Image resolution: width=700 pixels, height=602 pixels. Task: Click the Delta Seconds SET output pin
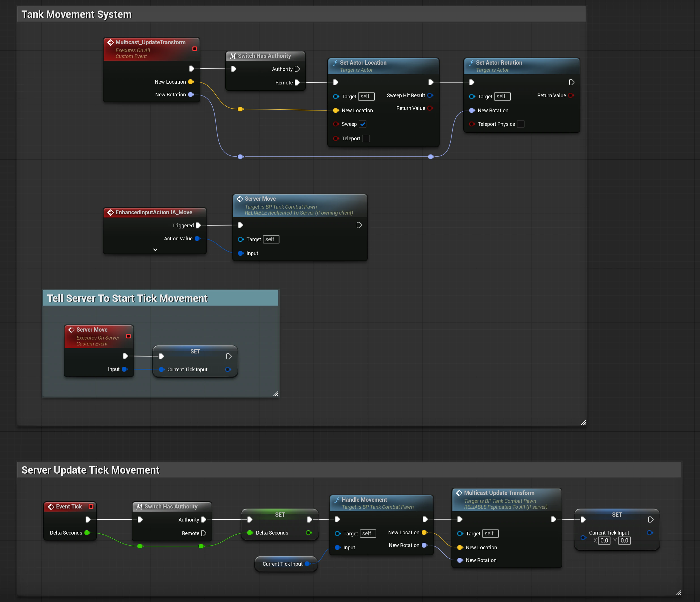(x=308, y=533)
